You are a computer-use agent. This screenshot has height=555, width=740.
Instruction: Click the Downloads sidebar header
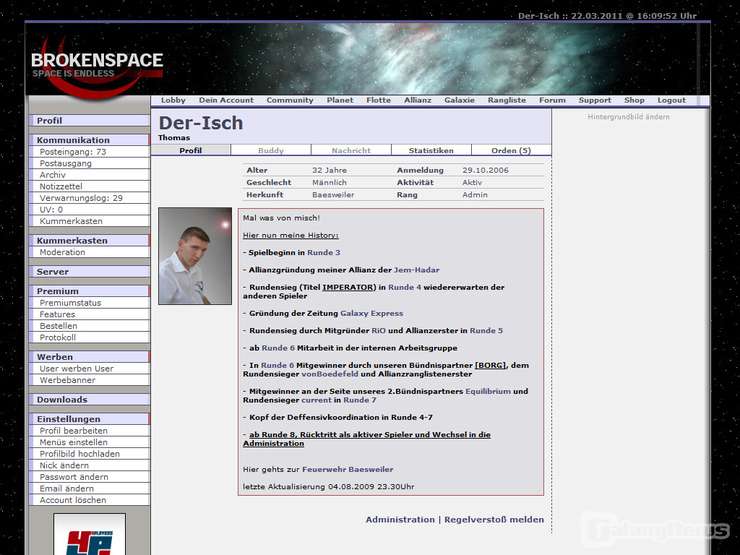(89, 399)
